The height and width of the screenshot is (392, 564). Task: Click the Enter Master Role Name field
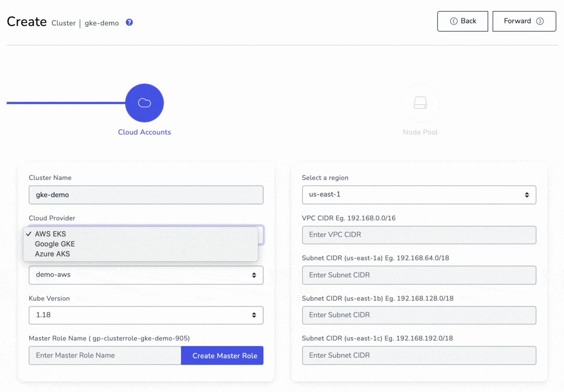pyautogui.click(x=105, y=355)
